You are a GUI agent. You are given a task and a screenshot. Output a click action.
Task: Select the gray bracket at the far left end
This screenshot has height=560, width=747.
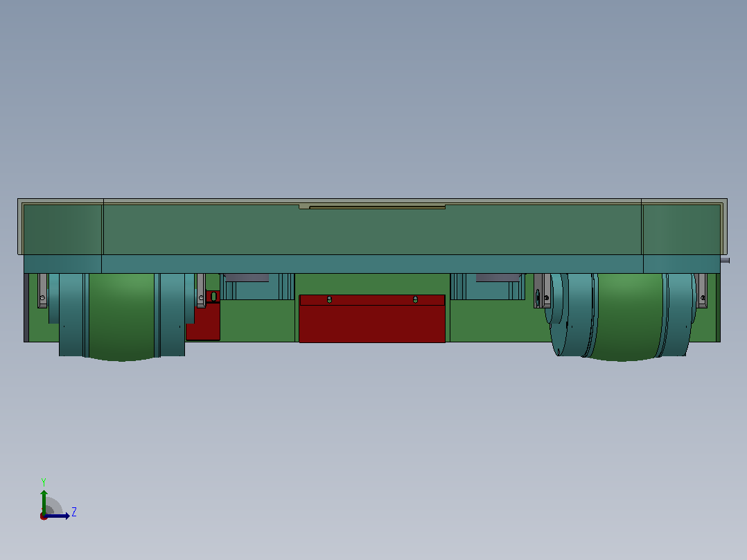click(42, 290)
